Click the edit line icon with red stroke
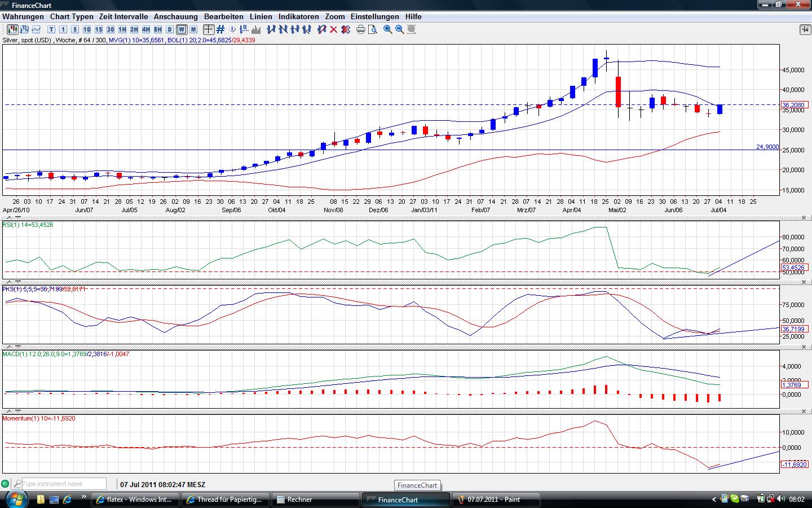 point(322,29)
